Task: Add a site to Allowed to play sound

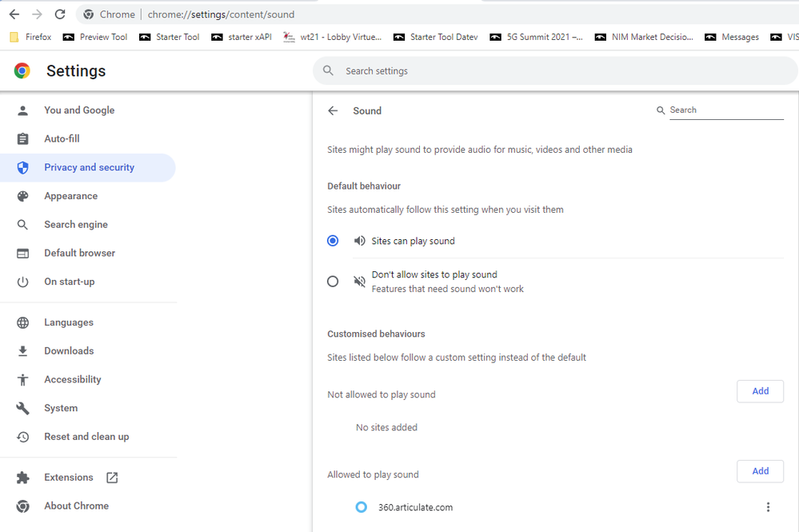Action: (760, 471)
